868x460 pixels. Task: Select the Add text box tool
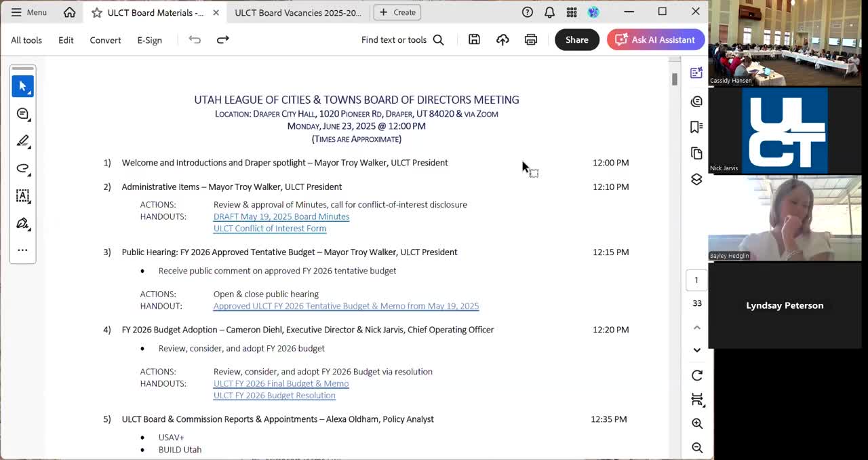click(22, 196)
